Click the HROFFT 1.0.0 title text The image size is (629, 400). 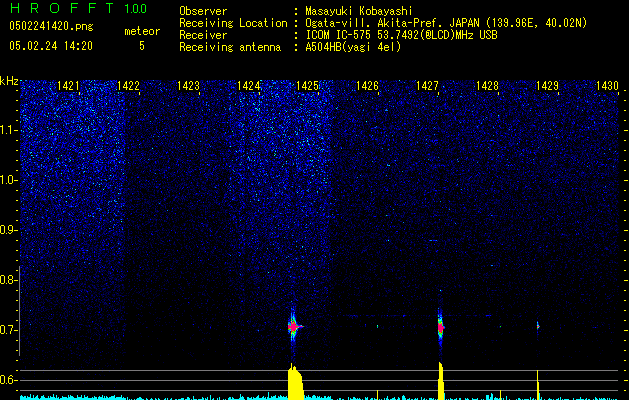(x=79, y=8)
